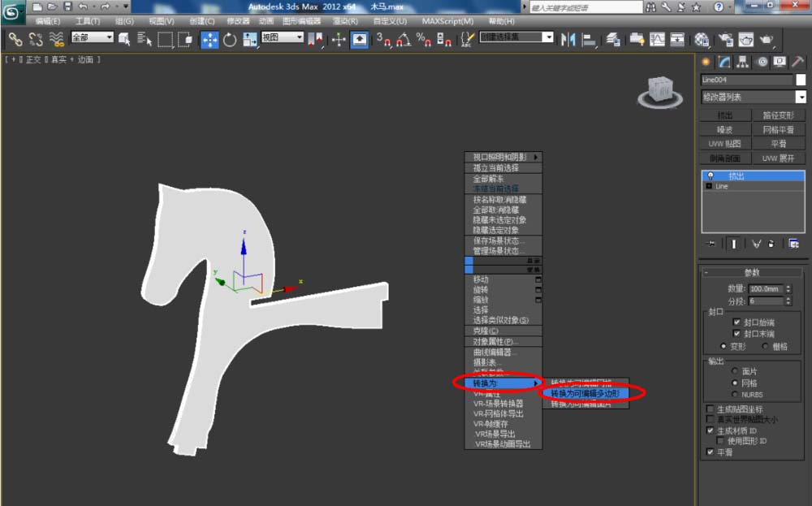Toggle the 封口末端 checkbox
The height and width of the screenshot is (506, 812).
736,334
